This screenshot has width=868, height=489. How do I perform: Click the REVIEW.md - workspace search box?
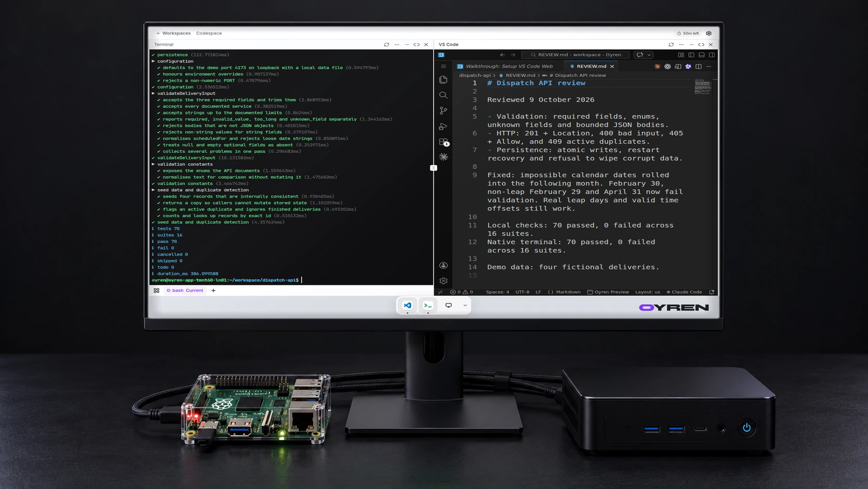[576, 55]
